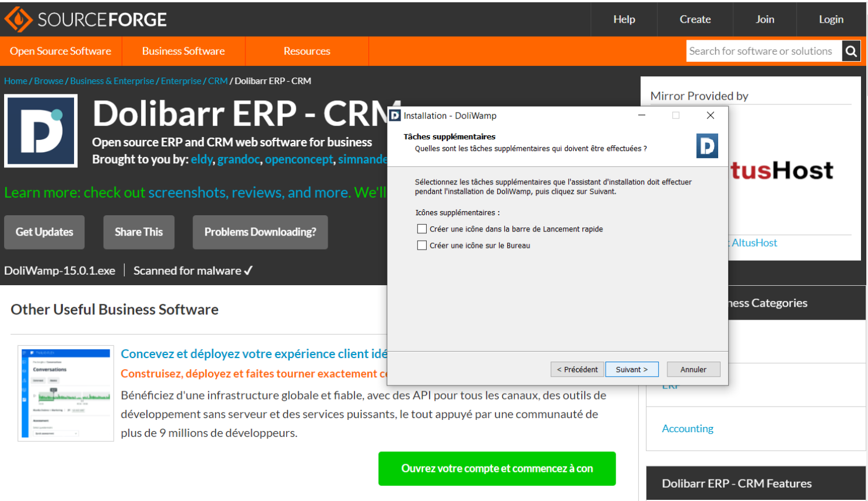This screenshot has width=868, height=501.
Task: Click the DoliWamp installer title bar icon
Action: [x=396, y=115]
